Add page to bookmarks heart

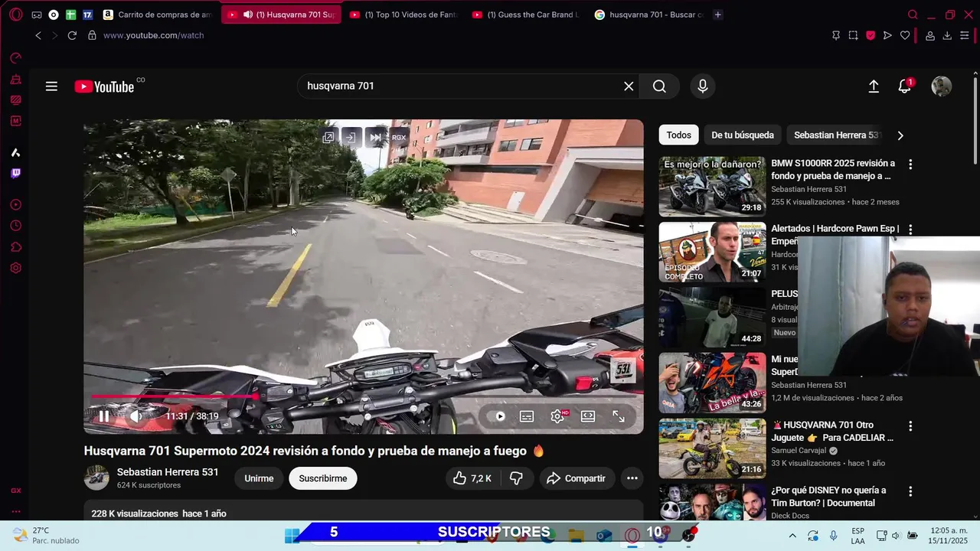[x=905, y=35]
